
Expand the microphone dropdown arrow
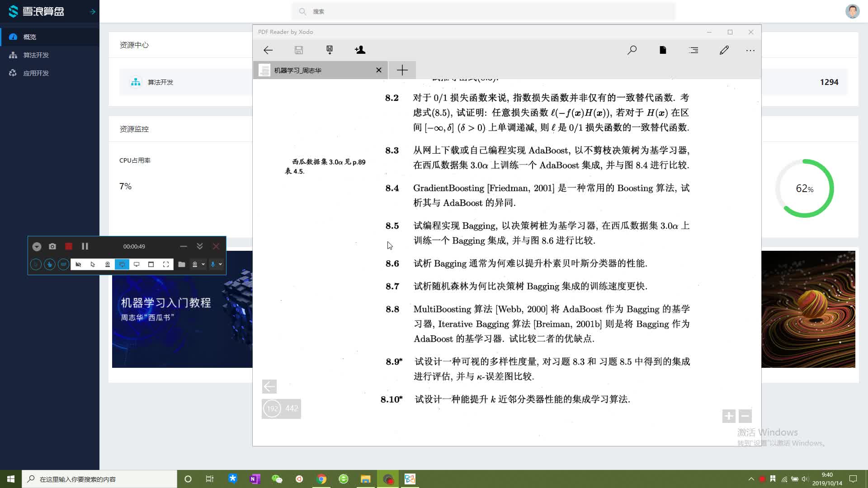coord(221,264)
